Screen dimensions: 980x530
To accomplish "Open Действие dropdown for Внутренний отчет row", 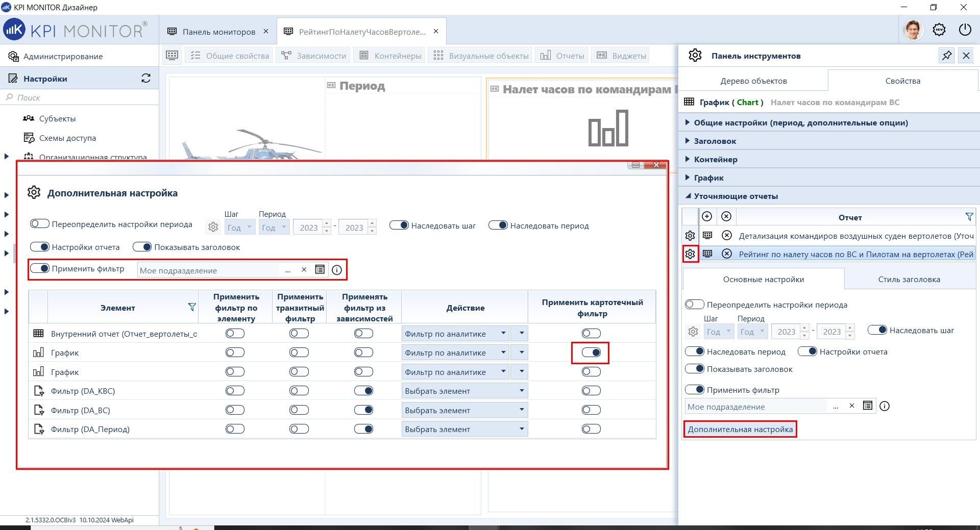I will coord(456,334).
